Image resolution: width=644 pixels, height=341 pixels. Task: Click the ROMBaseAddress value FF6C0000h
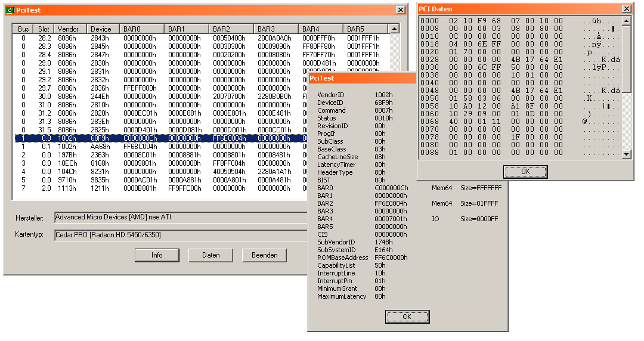click(391, 258)
